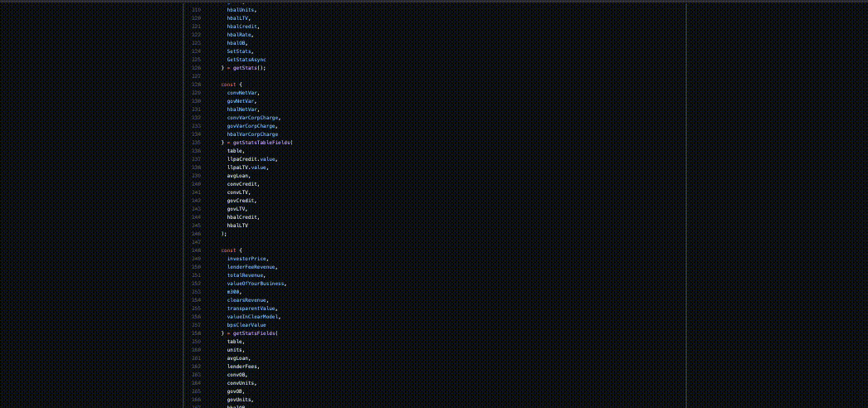
Task: Select the lenderFeeRevenue variable
Action: coord(251,266)
